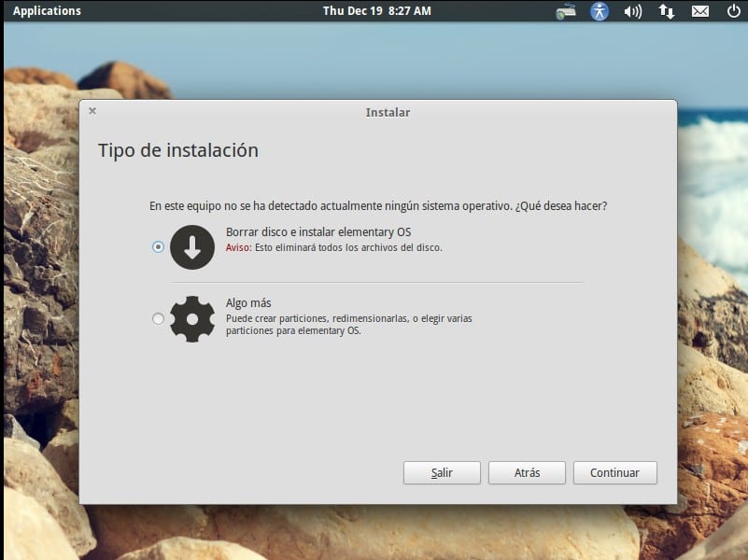Select the Algo más radio button
This screenshot has height=560, width=748.
159,317
